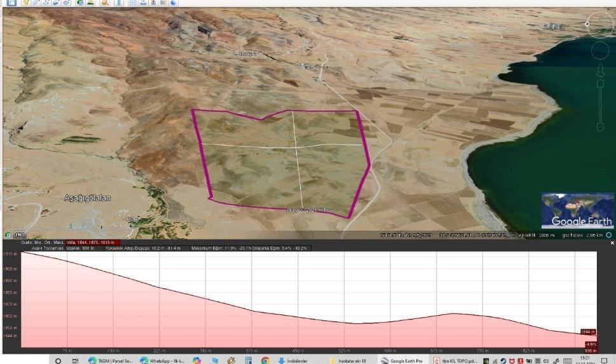
Task: Close the elevation profile panel
Action: (x=612, y=243)
